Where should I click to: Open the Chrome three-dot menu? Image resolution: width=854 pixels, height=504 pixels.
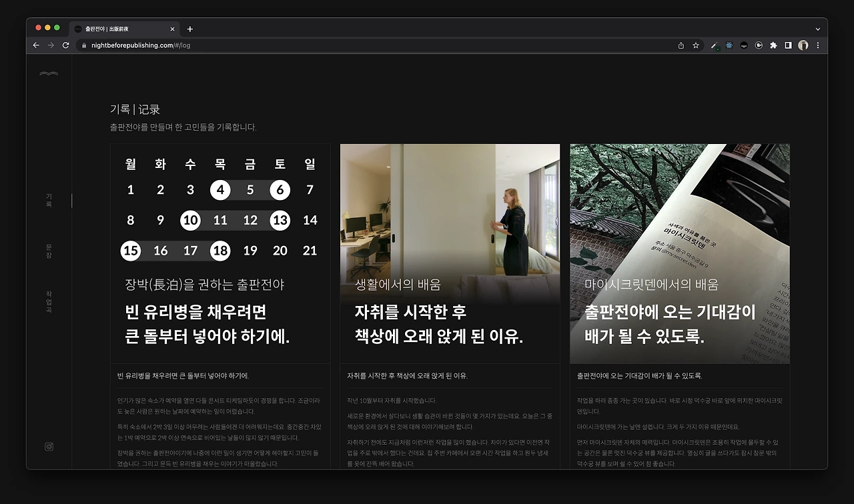coord(818,45)
